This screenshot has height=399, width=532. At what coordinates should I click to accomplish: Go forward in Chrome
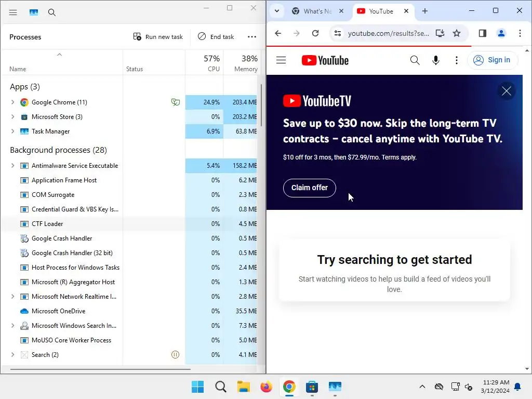(x=296, y=33)
